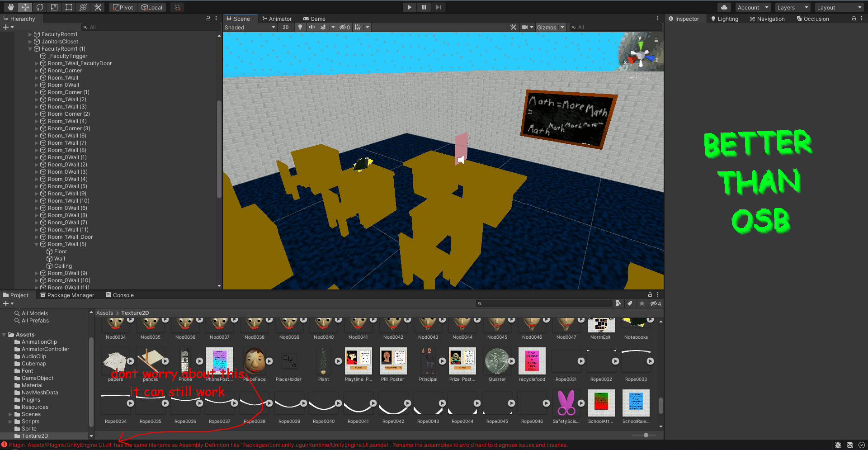
Task: Click the Unity Collaborate cloud icon
Action: point(723,7)
